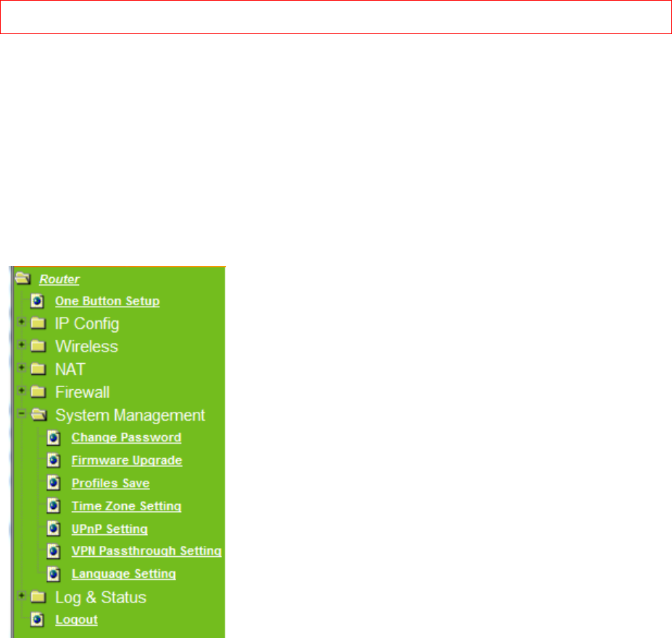Open the VPN Passthrough Setting page
Screen dimensions: 672x638
click(146, 551)
